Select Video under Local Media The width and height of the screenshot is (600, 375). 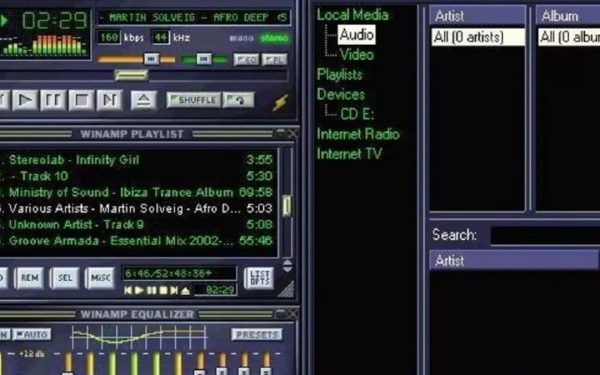point(356,55)
